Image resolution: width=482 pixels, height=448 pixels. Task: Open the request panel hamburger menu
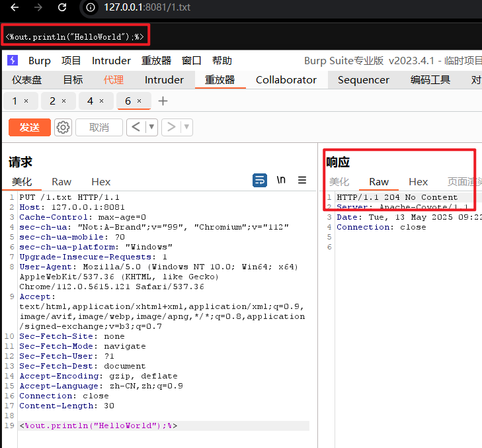coord(302,180)
